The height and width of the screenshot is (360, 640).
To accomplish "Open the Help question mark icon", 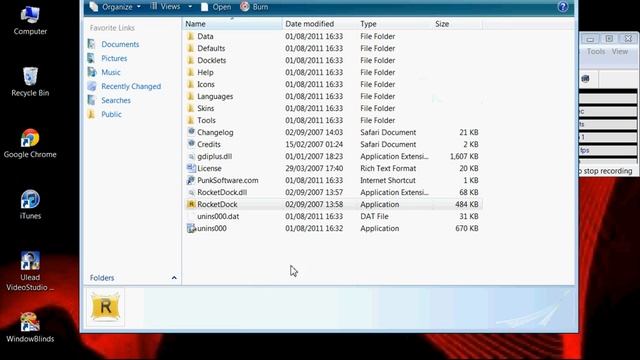I will click(x=563, y=7).
